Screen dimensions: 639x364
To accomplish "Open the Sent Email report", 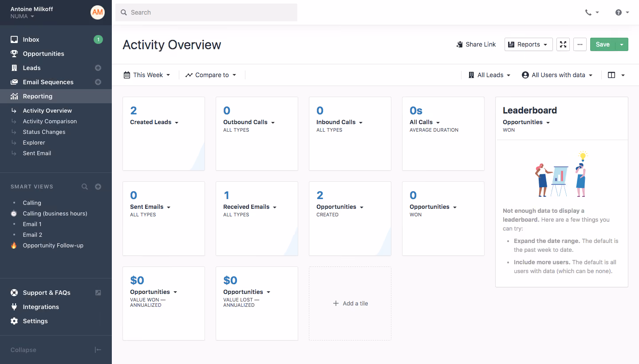I will point(37,153).
